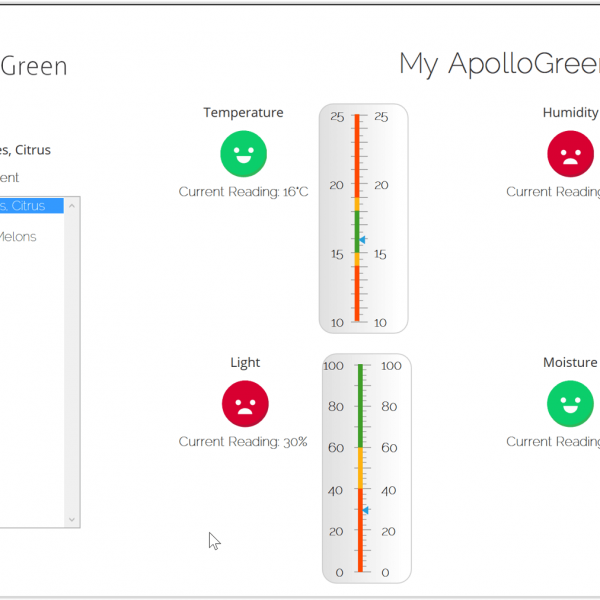600x600 pixels.
Task: Select the Melons list item
Action: point(18,237)
